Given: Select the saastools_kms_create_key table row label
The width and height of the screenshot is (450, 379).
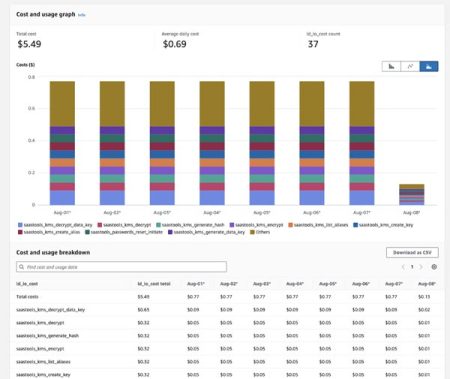Looking at the screenshot, I should [x=43, y=375].
